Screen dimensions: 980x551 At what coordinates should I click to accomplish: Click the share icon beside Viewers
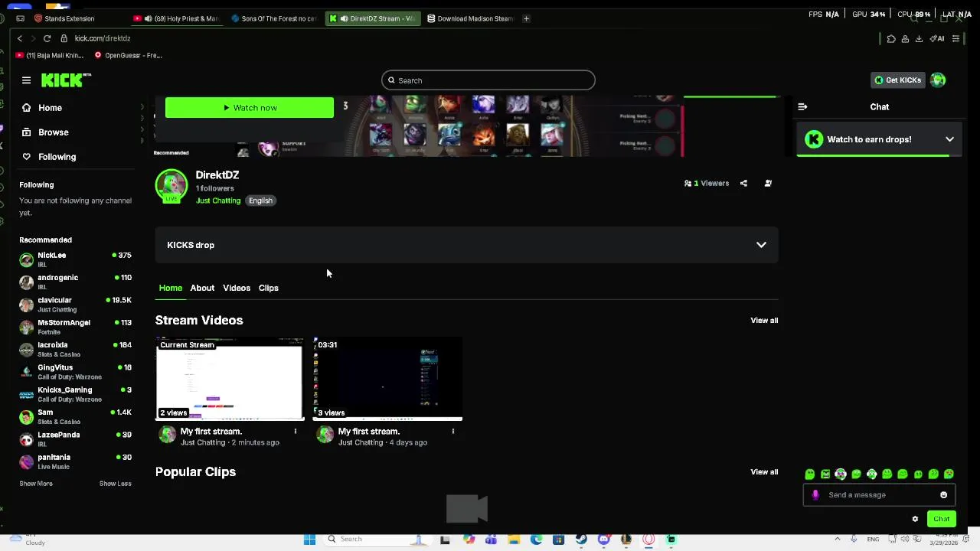coord(743,184)
